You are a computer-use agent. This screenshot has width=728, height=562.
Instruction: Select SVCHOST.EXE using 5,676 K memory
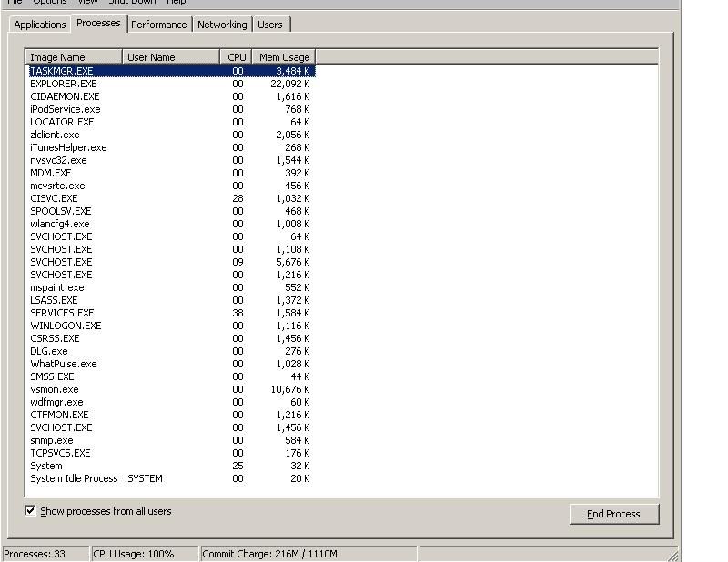tap(172, 262)
